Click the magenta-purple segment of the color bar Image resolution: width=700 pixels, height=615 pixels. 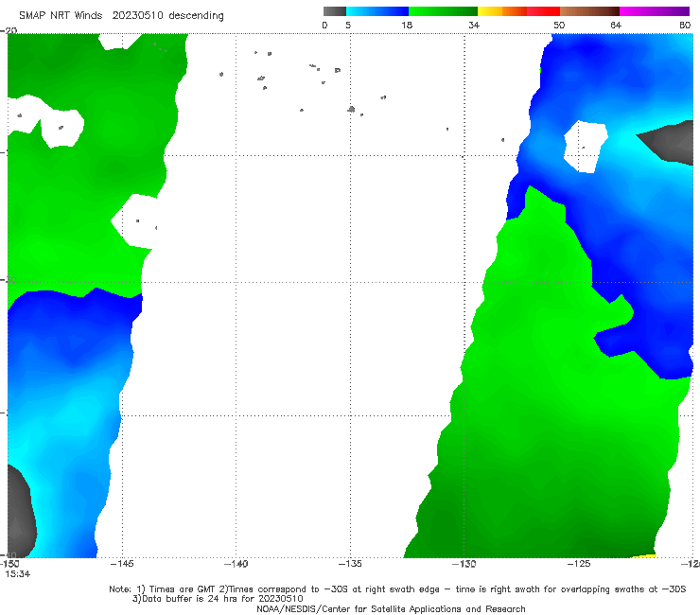coord(655,11)
